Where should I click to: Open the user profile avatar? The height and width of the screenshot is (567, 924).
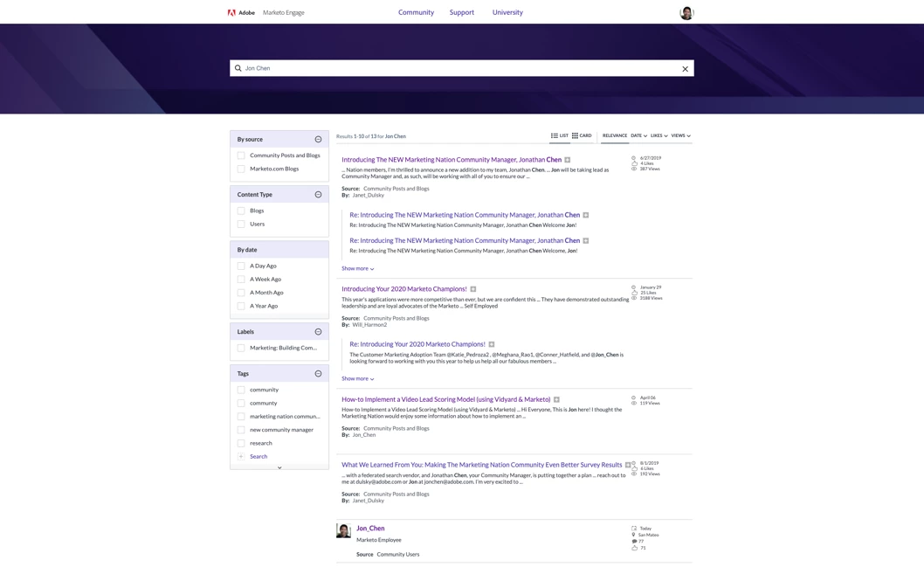pyautogui.click(x=686, y=13)
